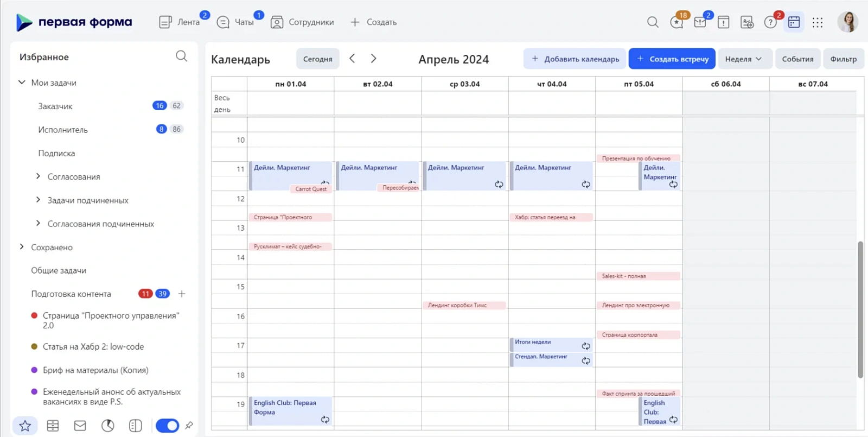
Task: Open the Лента tab
Action: pyautogui.click(x=180, y=22)
